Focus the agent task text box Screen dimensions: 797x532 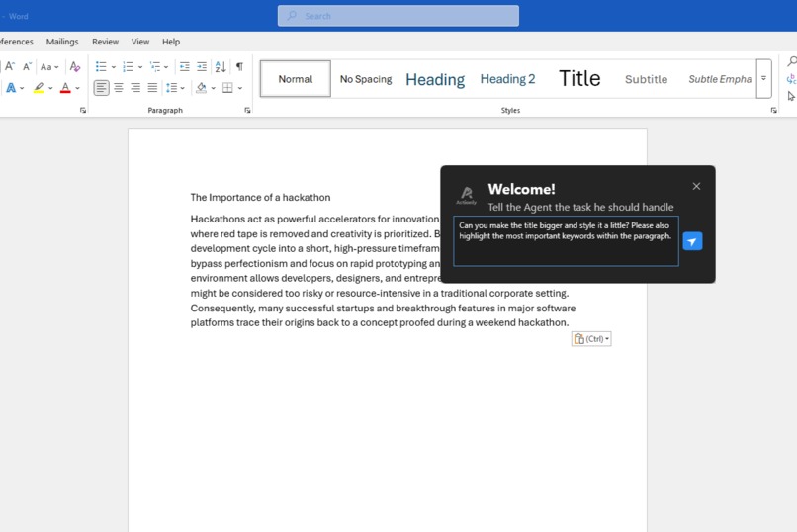pyautogui.click(x=566, y=241)
